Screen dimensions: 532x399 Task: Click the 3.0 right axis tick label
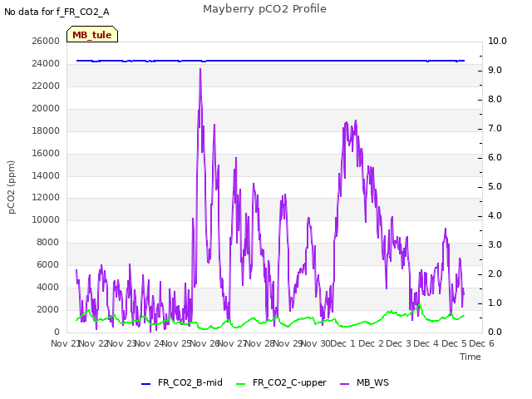495,244
